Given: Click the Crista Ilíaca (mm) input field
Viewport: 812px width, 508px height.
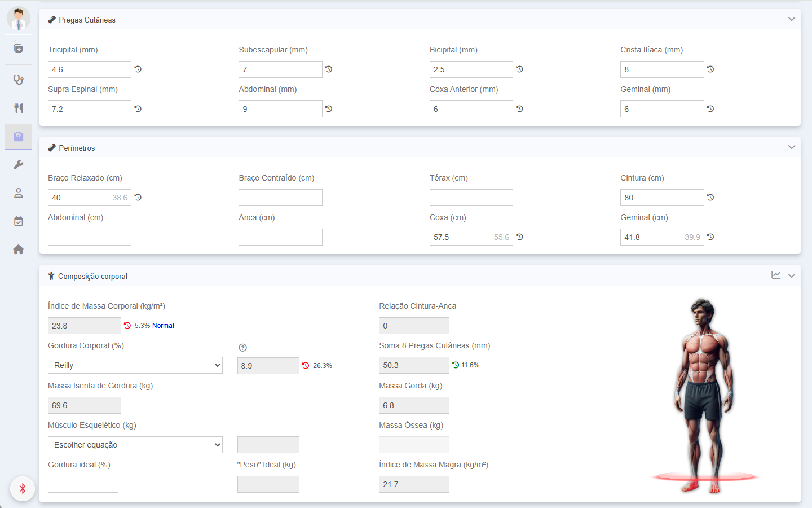Looking at the screenshot, I should click(662, 69).
